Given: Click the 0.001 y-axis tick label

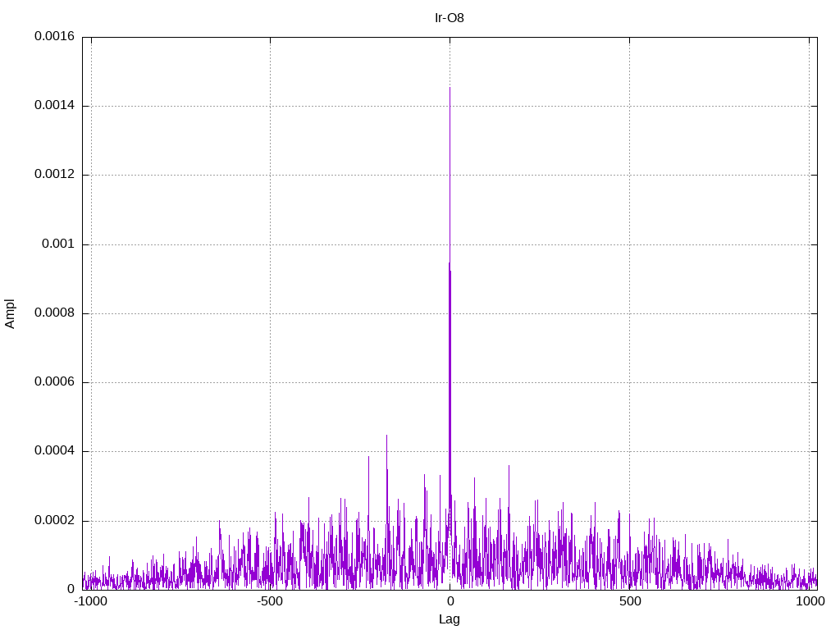Looking at the screenshot, I should pos(58,244).
